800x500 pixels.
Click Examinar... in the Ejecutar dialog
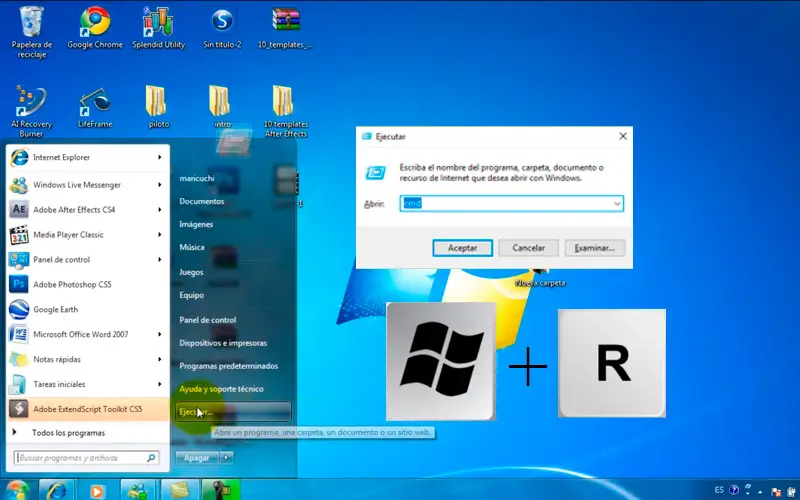(595, 248)
